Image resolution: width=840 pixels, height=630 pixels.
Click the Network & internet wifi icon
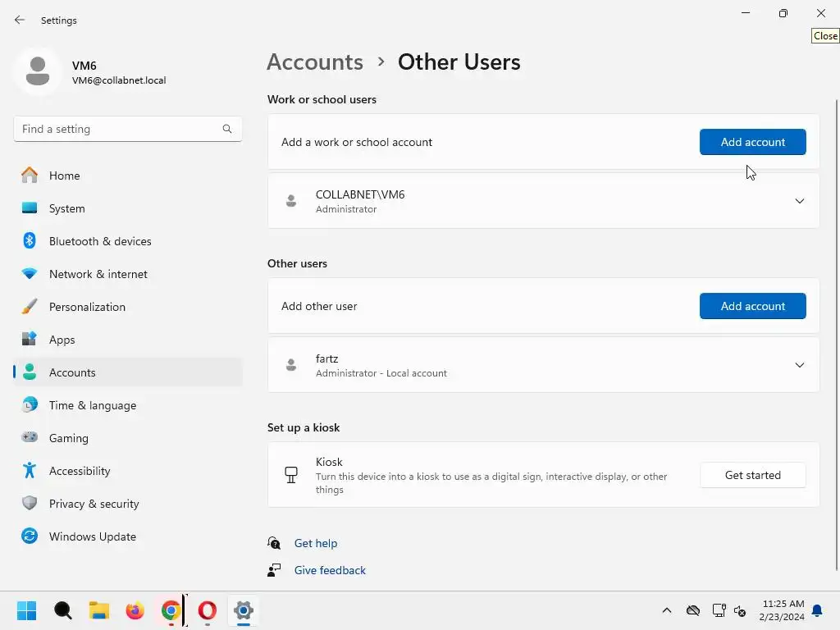tap(30, 274)
